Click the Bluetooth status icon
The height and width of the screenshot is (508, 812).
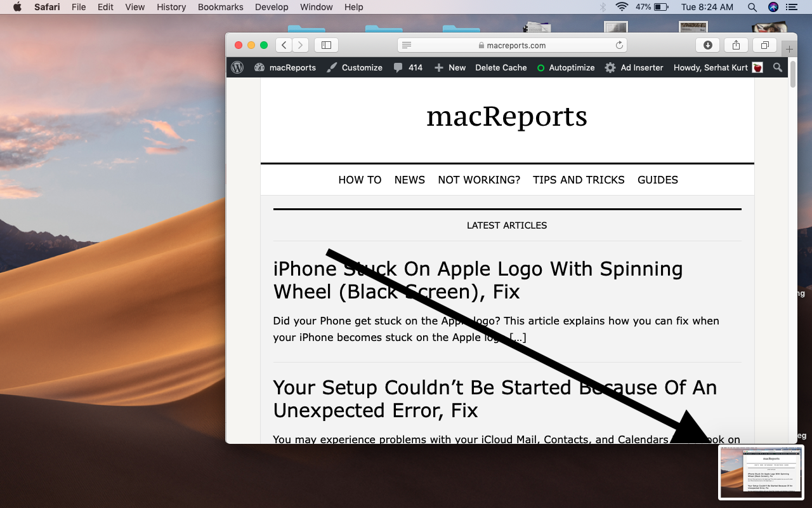603,7
